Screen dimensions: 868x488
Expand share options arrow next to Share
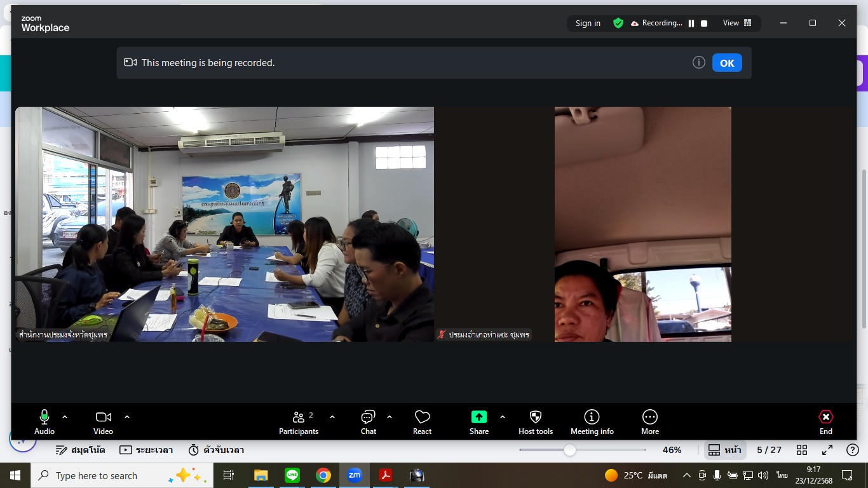pyautogui.click(x=503, y=417)
